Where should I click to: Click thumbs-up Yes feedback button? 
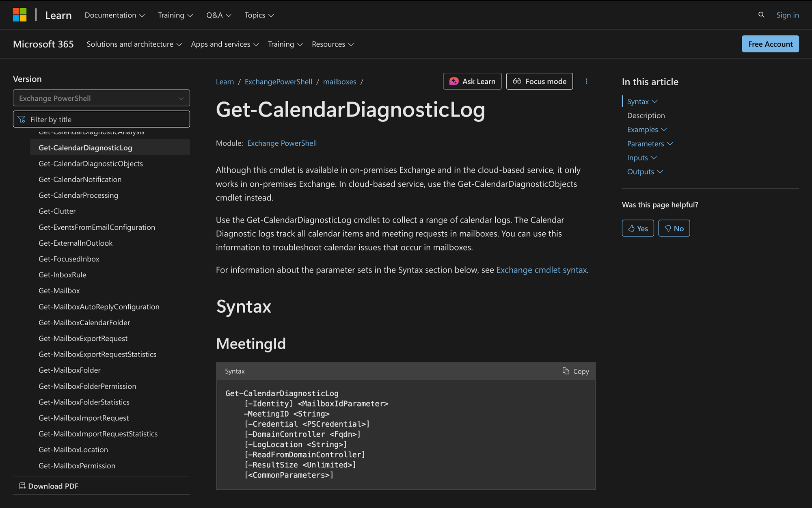tap(637, 228)
